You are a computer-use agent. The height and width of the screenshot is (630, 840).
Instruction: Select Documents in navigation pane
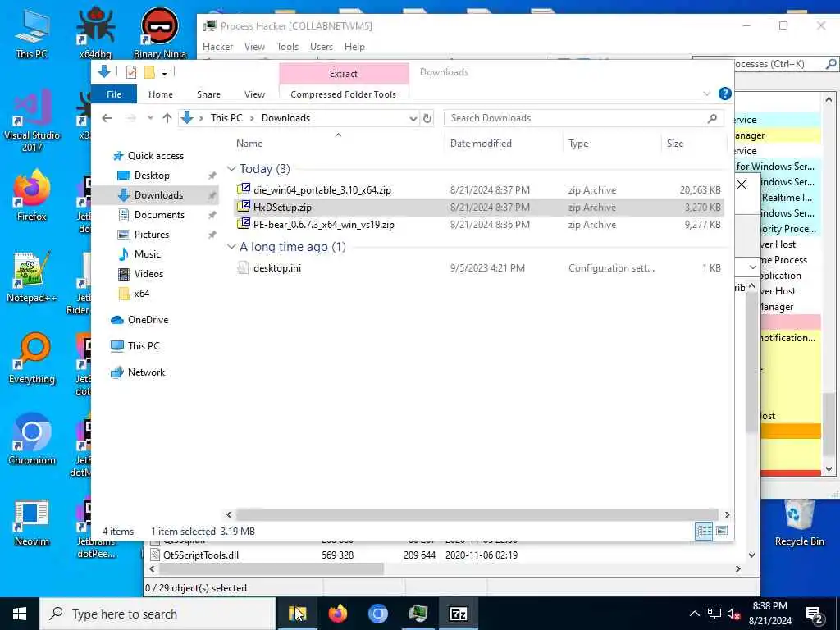click(159, 215)
